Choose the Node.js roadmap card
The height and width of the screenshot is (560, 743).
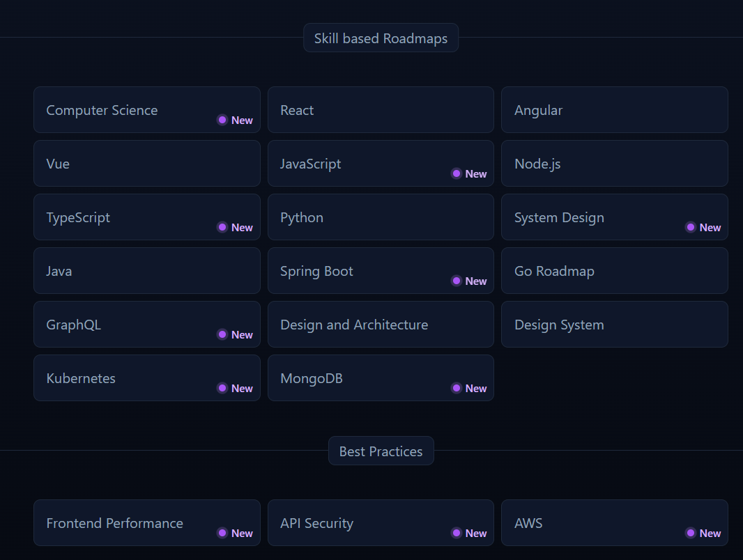(615, 163)
